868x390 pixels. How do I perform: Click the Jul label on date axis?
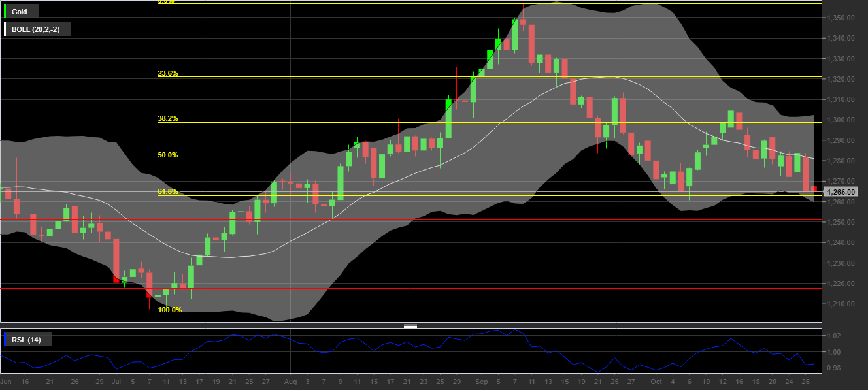[116, 382]
